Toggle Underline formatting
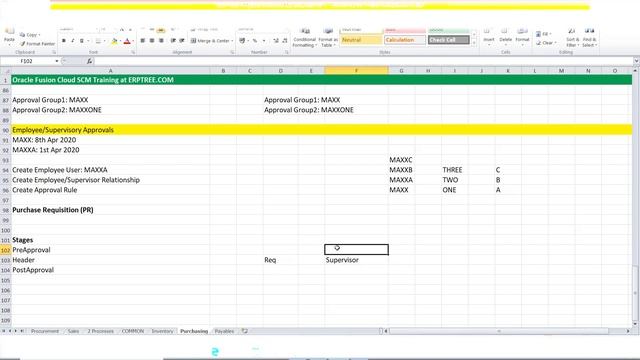640x360 pixels. [81, 41]
